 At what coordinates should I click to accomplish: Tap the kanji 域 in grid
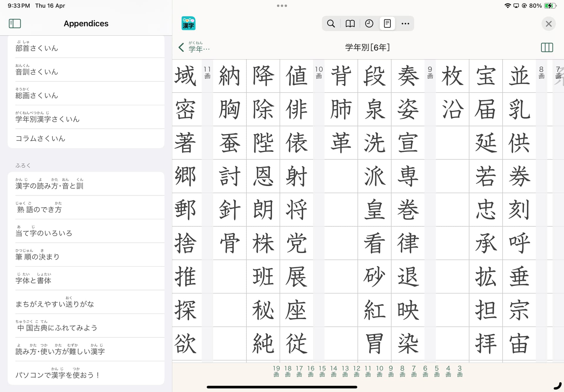click(x=186, y=76)
